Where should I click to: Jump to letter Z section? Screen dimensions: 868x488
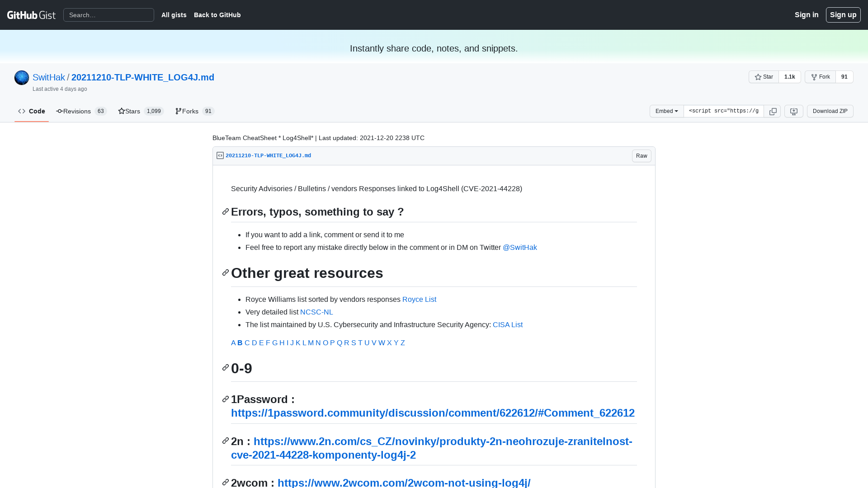click(403, 343)
